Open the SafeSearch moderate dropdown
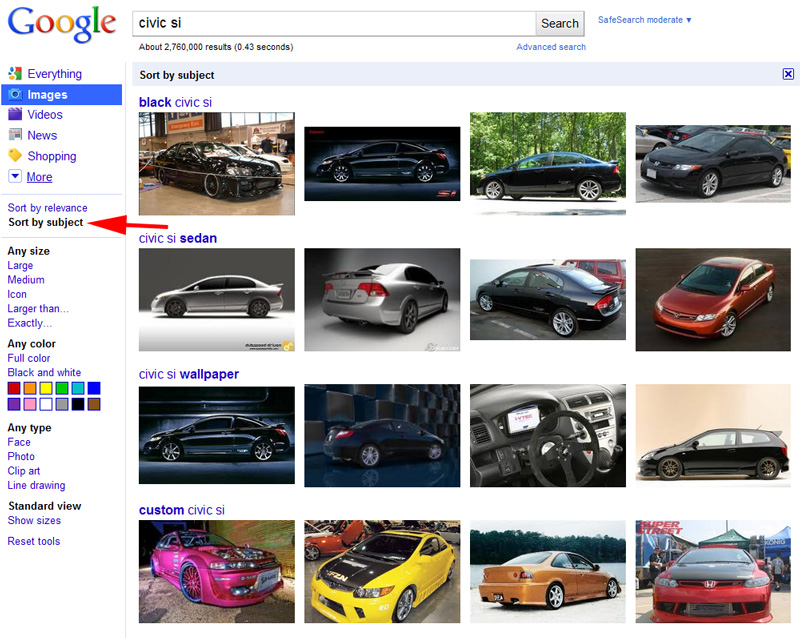The width and height of the screenshot is (800, 638). tap(645, 20)
